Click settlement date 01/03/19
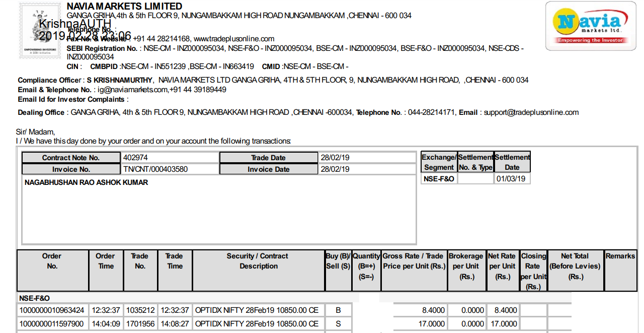Image resolution: width=644 pixels, height=333 pixels. pyautogui.click(x=512, y=178)
